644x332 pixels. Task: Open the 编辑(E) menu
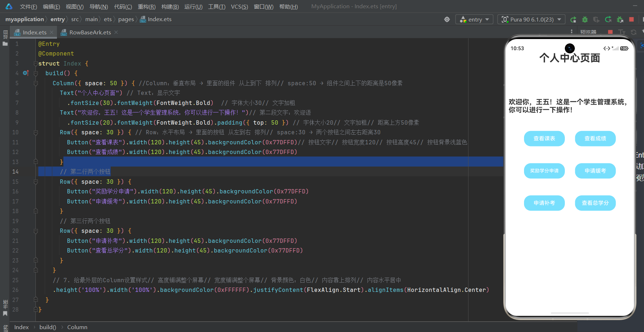tap(51, 6)
